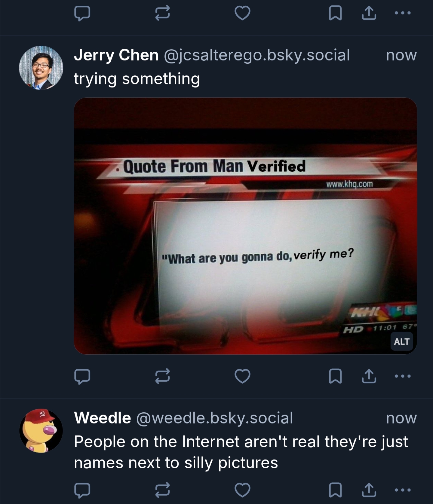Viewport: 433px width, 504px height.
Task: Open Weedle's avatar
Action: pyautogui.click(x=41, y=430)
